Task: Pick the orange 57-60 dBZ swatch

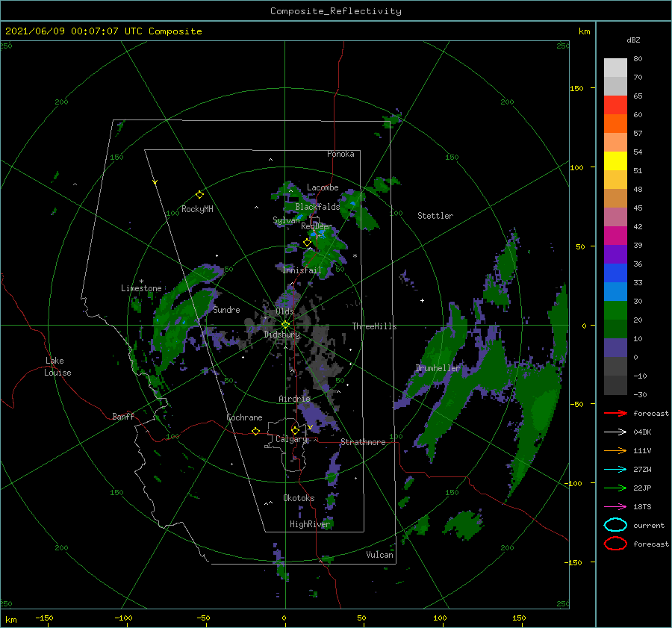Action: pos(615,124)
